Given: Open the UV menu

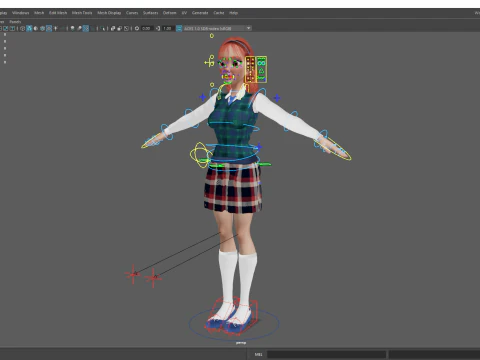Looking at the screenshot, I should (x=184, y=13).
